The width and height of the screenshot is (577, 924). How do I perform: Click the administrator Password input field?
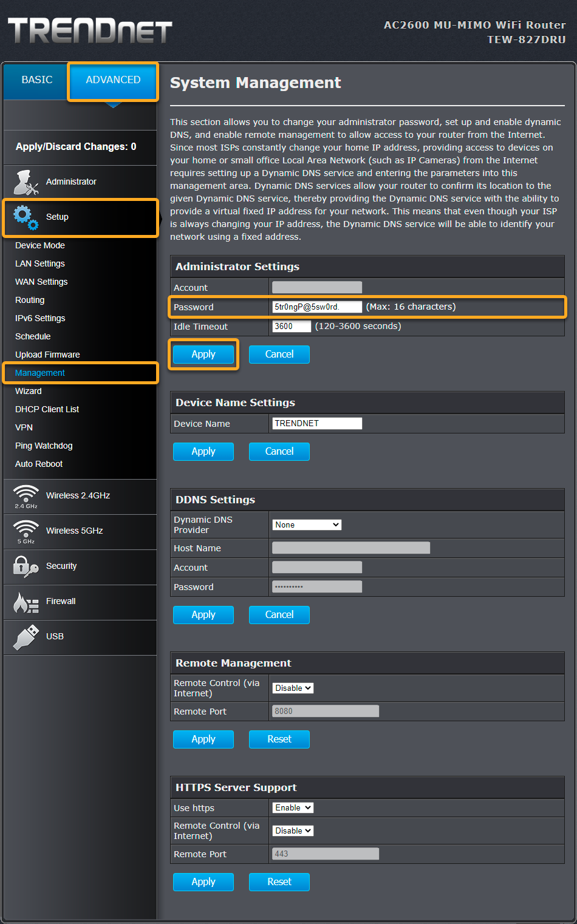pos(317,307)
